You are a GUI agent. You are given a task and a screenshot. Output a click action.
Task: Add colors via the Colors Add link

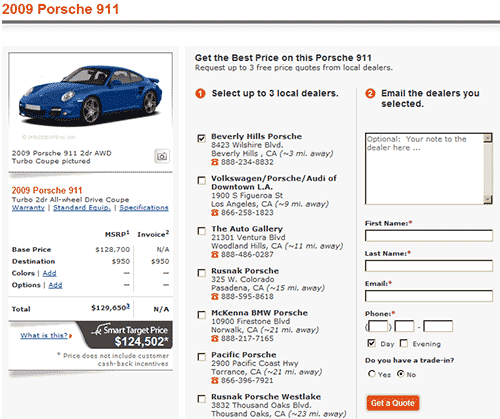point(49,273)
